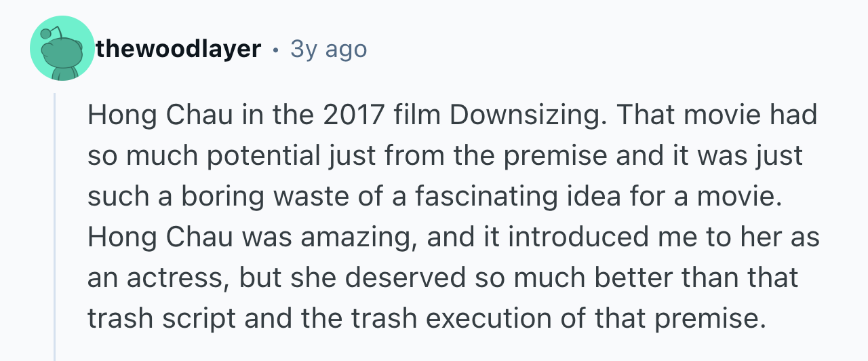This screenshot has height=361, width=868.
Task: Click the dot separator beside the username
Action: click(x=275, y=50)
